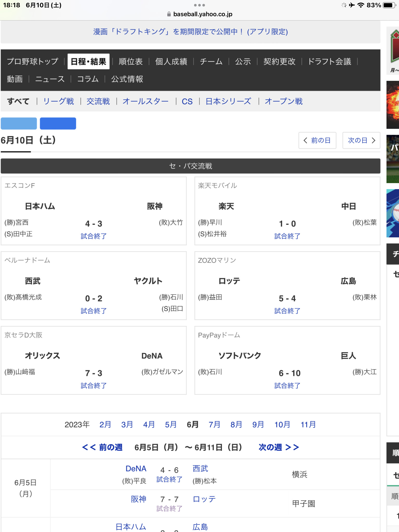Tap the padlock icon in the address bar
This screenshot has width=399, height=532.
(x=169, y=14)
